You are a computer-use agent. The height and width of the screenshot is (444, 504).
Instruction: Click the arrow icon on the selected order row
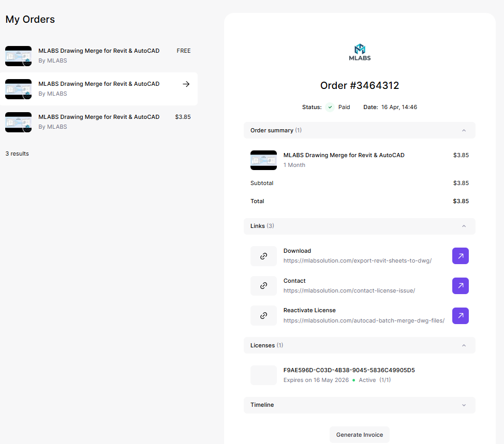186,84
